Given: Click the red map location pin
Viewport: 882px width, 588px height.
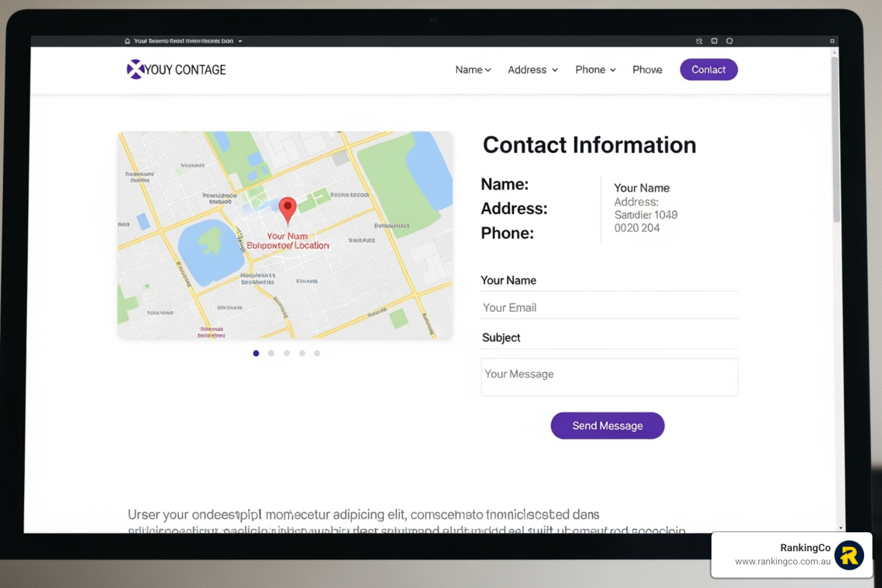Looking at the screenshot, I should 288,210.
